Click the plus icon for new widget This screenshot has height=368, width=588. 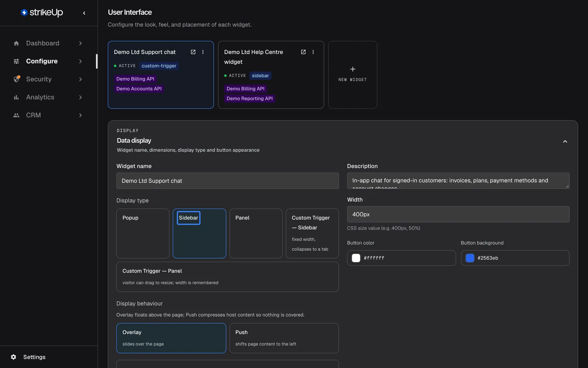coord(353,69)
